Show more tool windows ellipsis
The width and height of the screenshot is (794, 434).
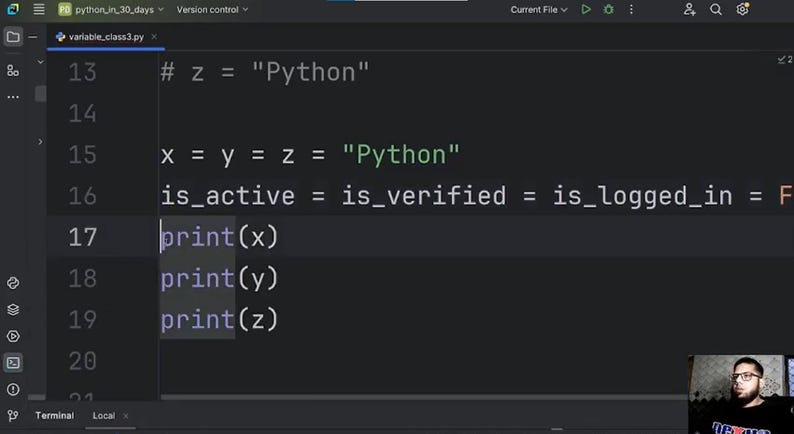click(13, 97)
